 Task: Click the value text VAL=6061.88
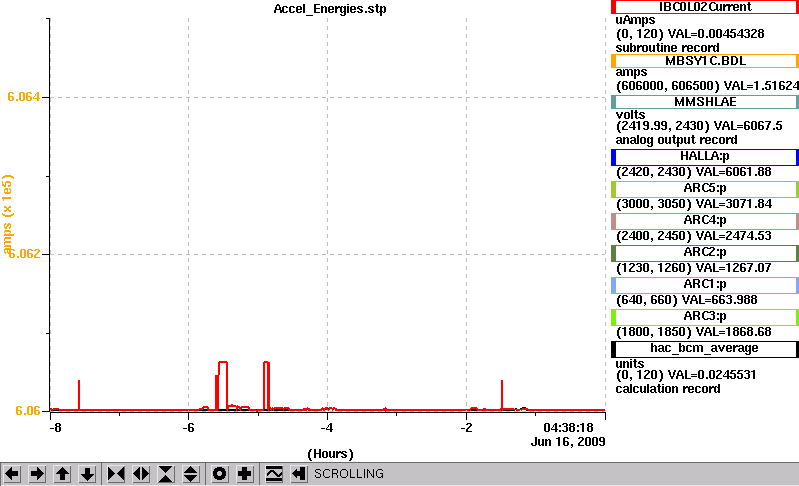pos(733,172)
